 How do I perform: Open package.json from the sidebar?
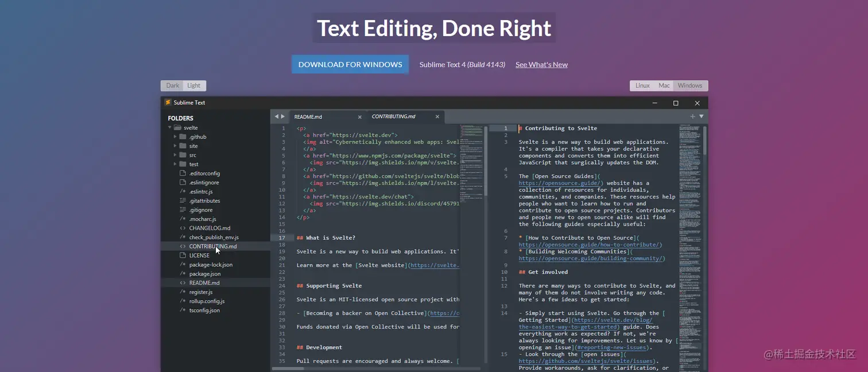204,274
